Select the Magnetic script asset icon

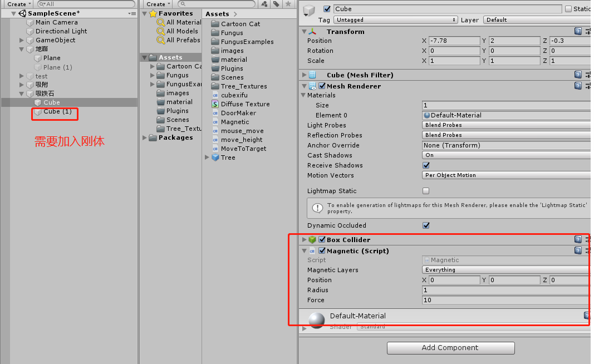(x=214, y=122)
